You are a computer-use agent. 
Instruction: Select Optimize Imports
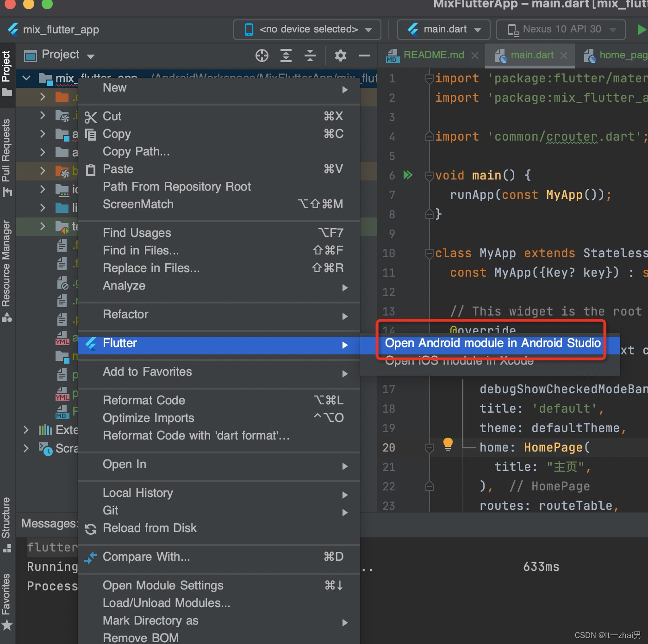[x=219, y=418]
